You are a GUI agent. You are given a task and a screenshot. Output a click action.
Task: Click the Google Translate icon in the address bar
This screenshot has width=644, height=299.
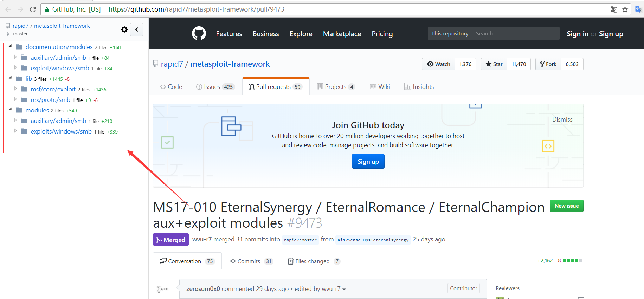614,9
